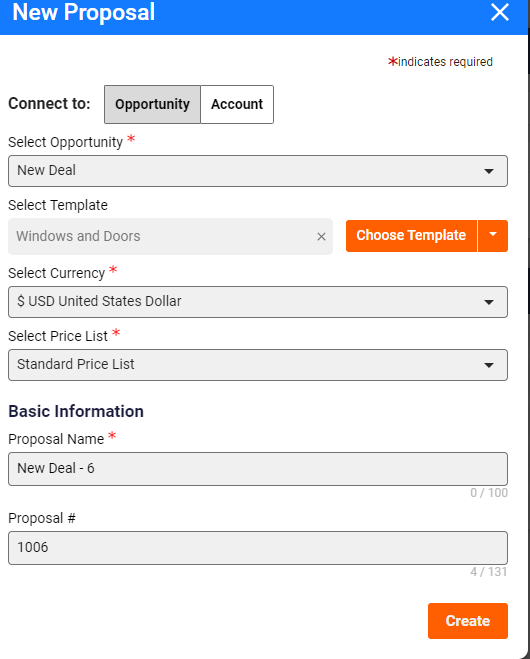Screen dimensions: 530x659
Task: Click the Choose Template button
Action: [x=411, y=236]
